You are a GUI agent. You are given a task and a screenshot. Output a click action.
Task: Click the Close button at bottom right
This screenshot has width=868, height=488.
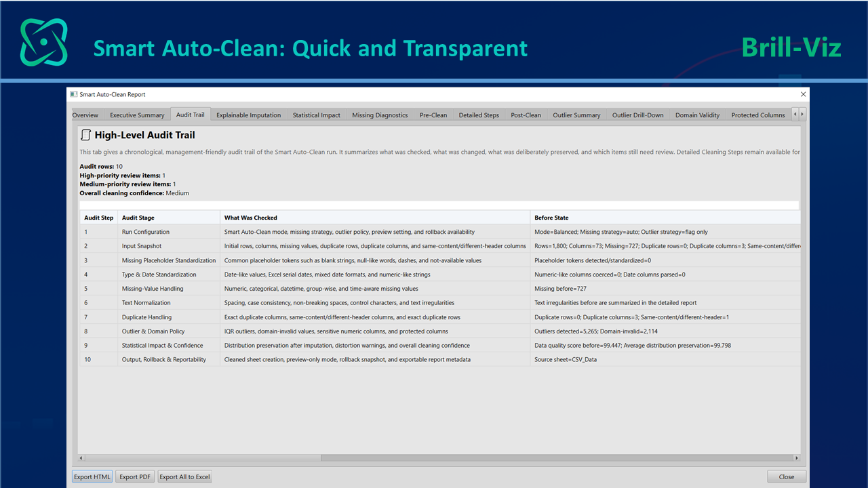coord(787,476)
